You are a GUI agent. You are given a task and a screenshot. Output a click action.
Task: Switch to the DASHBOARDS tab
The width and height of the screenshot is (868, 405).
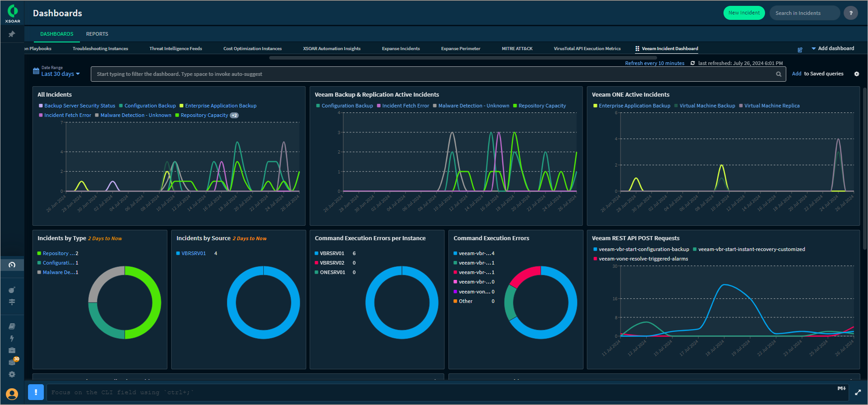(57, 34)
